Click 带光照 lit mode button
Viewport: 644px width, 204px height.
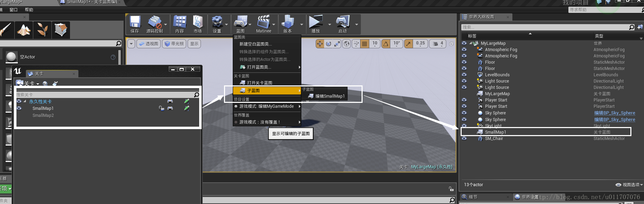click(174, 44)
